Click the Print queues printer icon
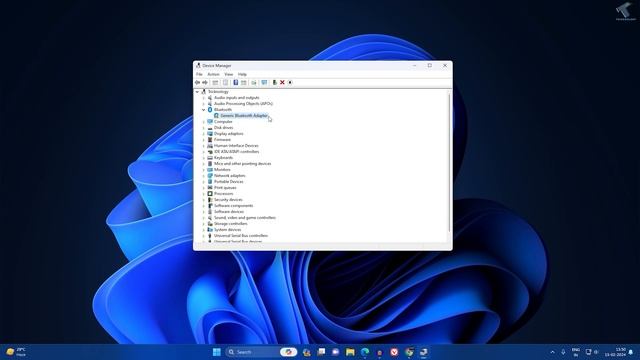Screen dimensions: 640x360 pyautogui.click(x=210, y=187)
